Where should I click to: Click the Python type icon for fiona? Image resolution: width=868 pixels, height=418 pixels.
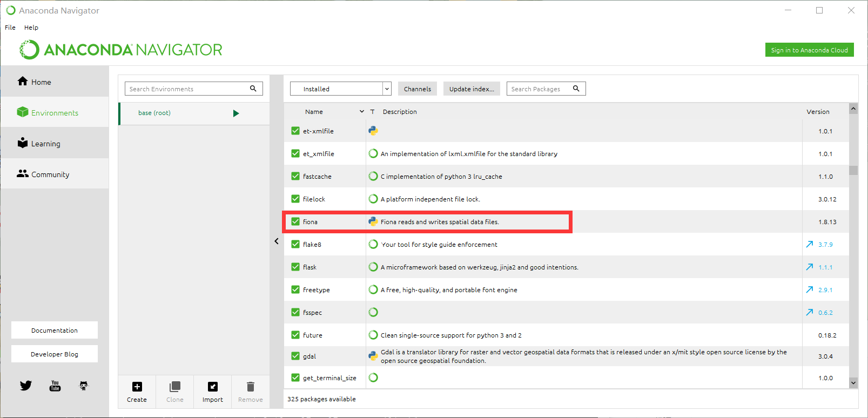tap(373, 221)
